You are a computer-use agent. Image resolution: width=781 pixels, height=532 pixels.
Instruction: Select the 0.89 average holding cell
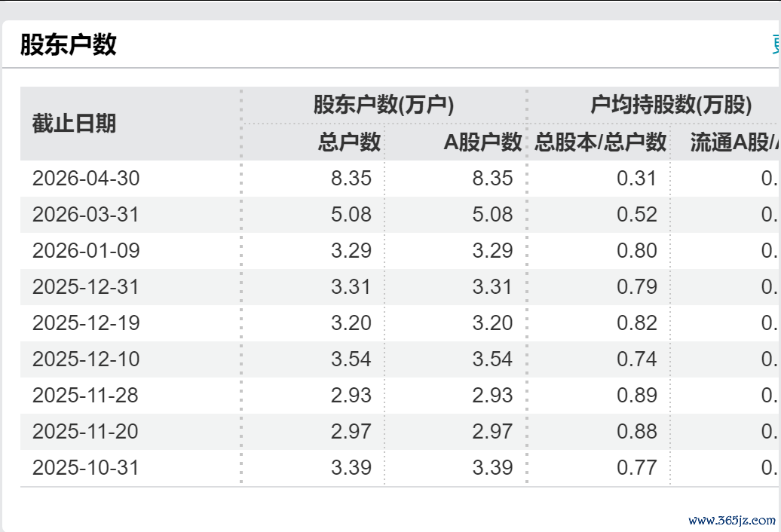point(636,395)
